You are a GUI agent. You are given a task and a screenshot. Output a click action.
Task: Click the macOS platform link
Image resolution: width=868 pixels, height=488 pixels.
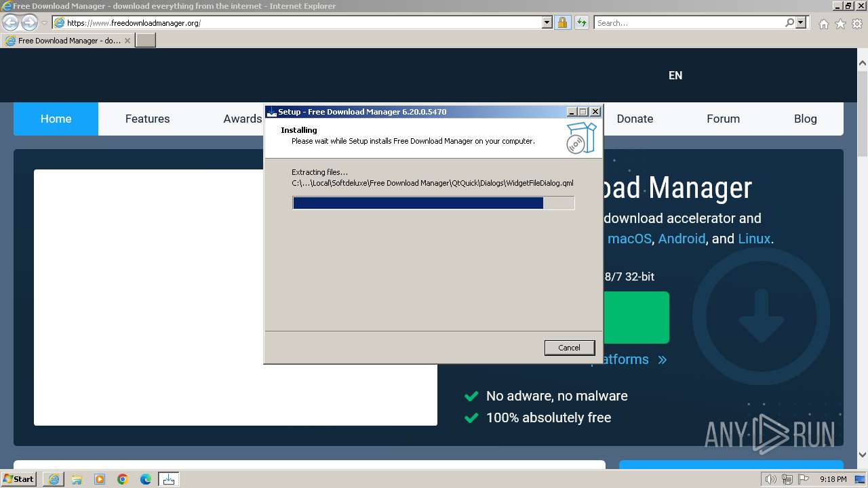(629, 239)
